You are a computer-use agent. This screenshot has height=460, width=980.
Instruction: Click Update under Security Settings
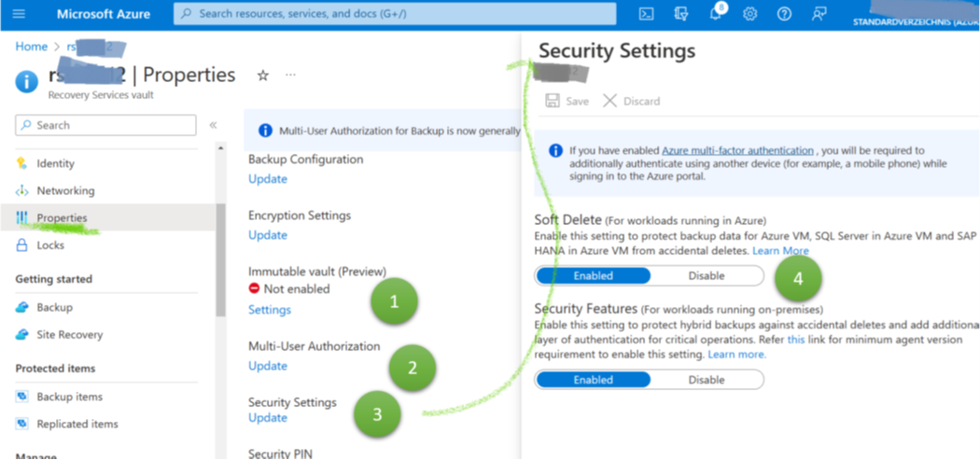pos(268,417)
